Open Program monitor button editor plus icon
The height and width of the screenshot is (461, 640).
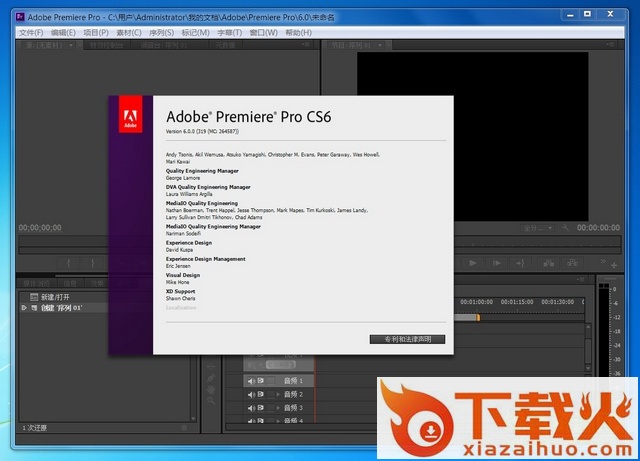click(613, 266)
